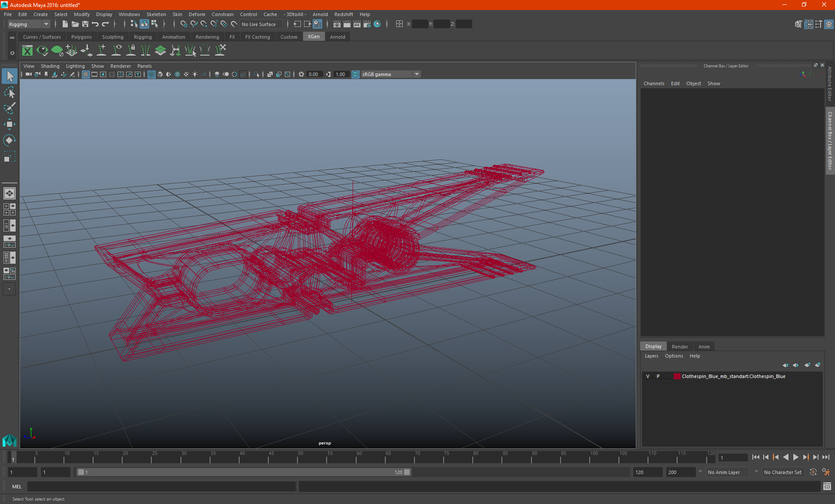Viewport: 835px width, 504px height.
Task: Click the Snap to Grid icon
Action: [x=184, y=24]
